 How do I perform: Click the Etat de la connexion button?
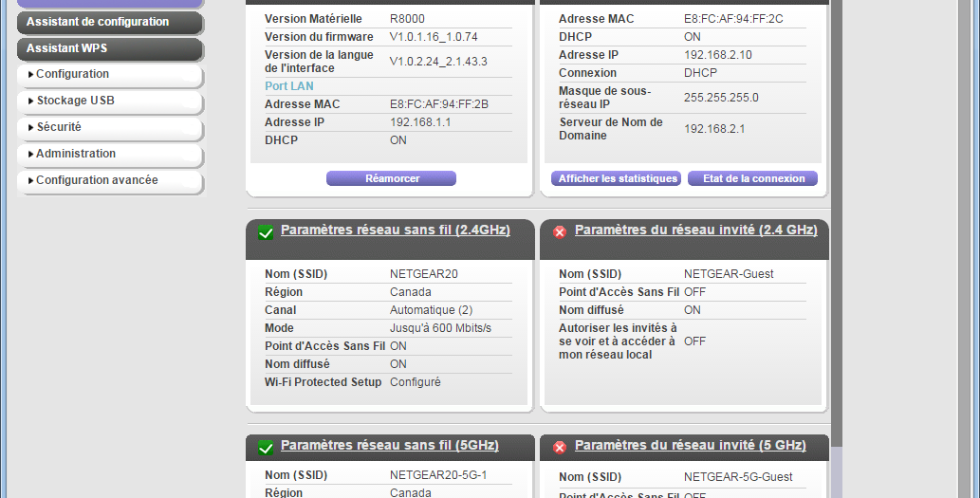[753, 178]
